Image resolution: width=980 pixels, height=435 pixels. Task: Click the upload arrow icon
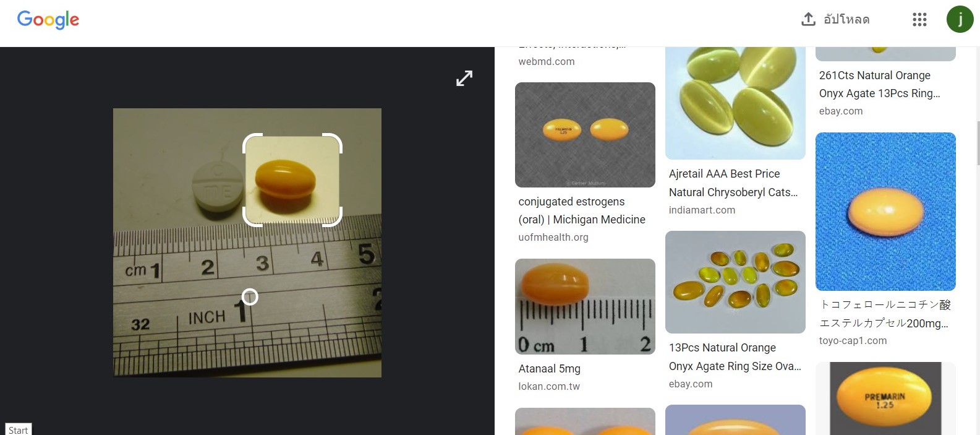point(808,19)
